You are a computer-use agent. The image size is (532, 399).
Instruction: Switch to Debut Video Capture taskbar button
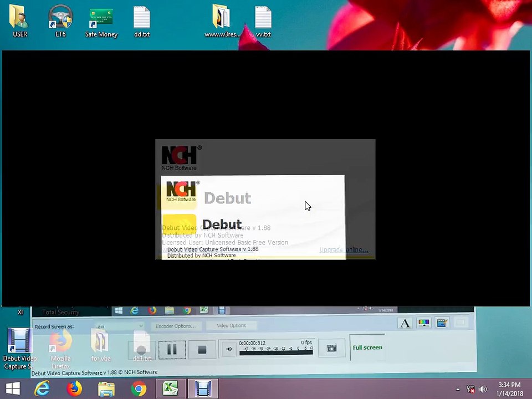(x=203, y=388)
